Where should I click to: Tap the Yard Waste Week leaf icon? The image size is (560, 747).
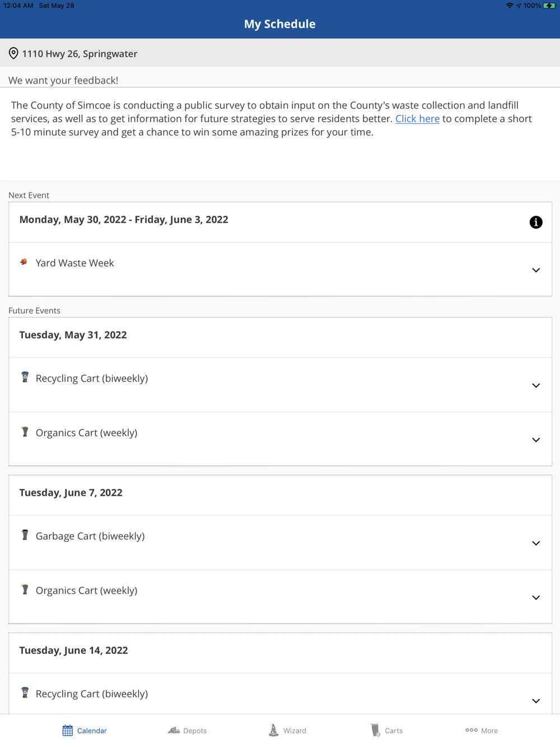pos(24,262)
